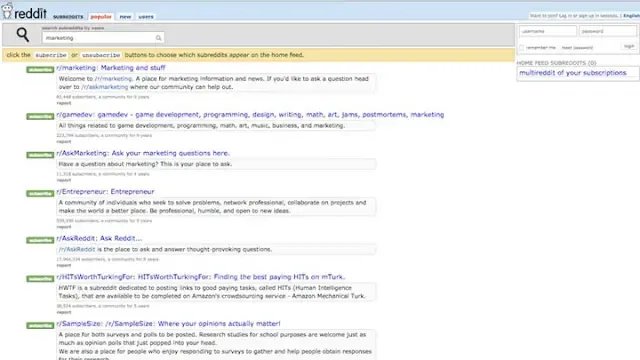Click the large magnifying glass search icon
640x360 pixels.
tap(22, 35)
